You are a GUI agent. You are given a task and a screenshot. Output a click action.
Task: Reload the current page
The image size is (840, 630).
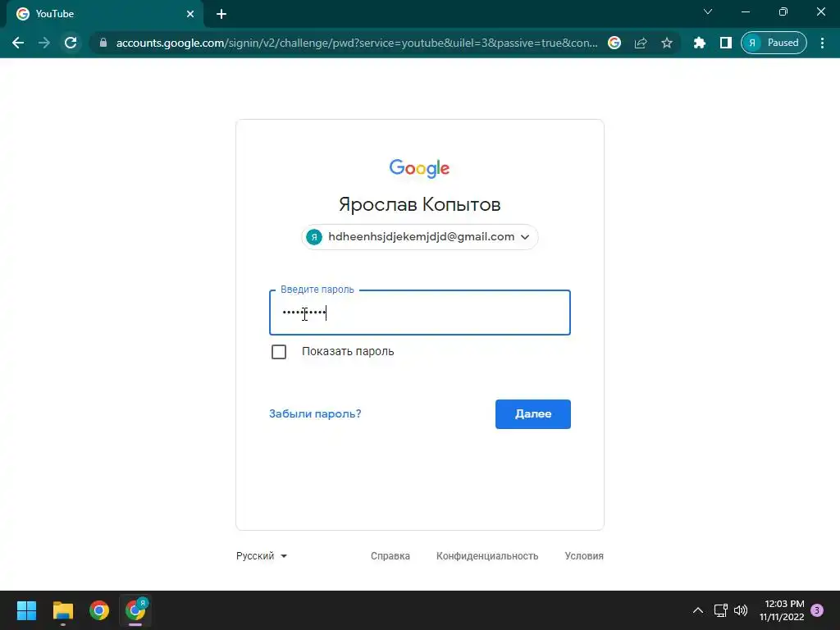pos(71,43)
